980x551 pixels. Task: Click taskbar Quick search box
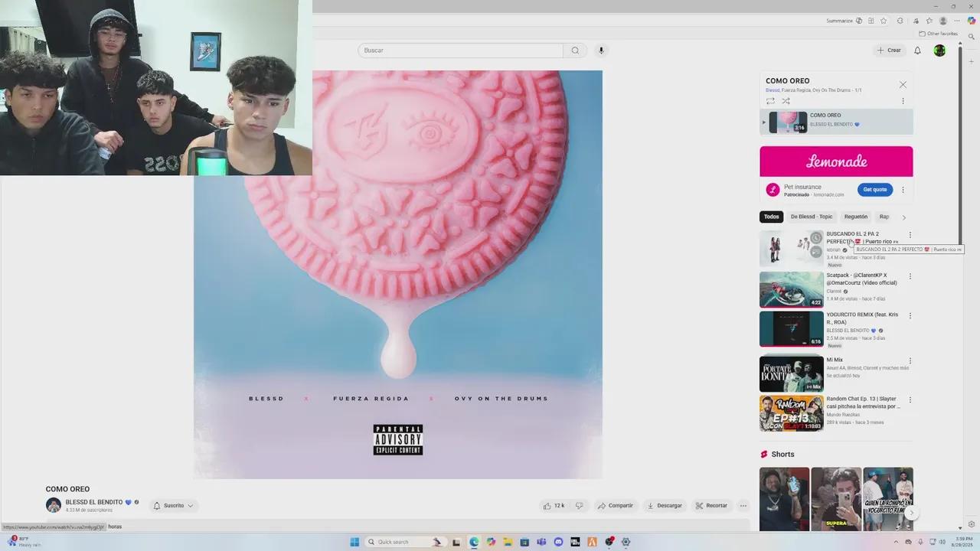click(x=406, y=542)
